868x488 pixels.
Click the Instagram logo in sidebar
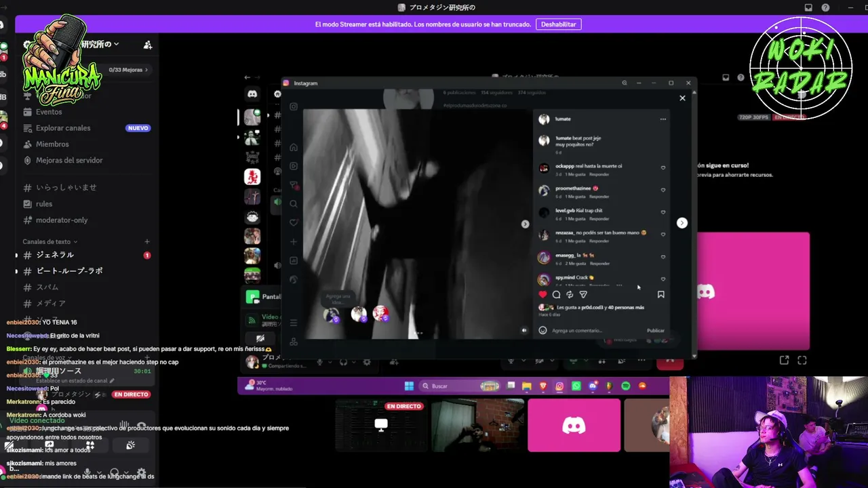pos(294,106)
